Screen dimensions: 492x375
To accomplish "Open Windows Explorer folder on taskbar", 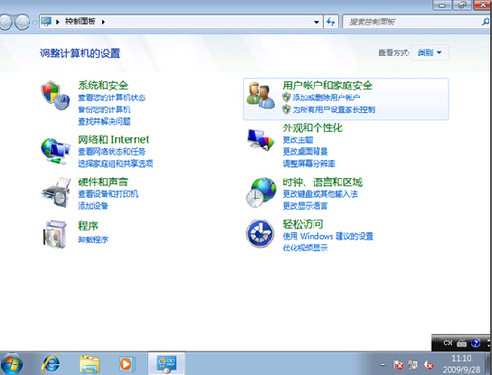I will (89, 364).
